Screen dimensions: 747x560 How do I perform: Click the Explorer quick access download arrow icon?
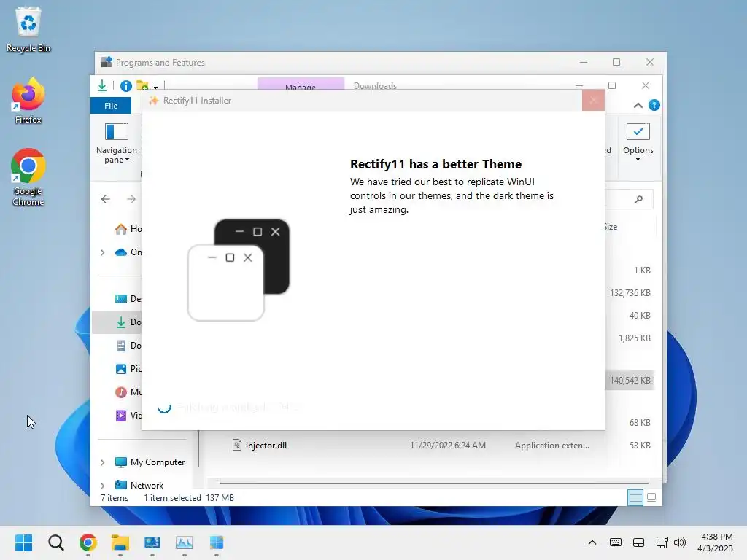[x=102, y=86]
